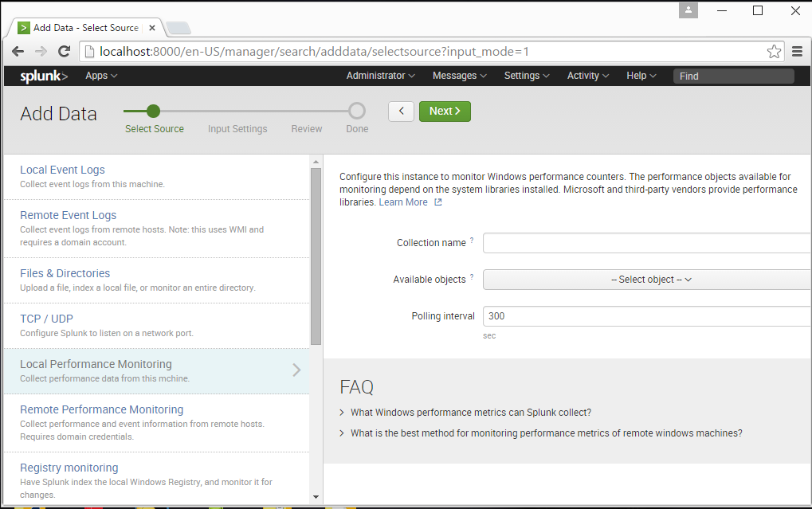
Task: Click the Polling interval input field
Action: click(647, 316)
